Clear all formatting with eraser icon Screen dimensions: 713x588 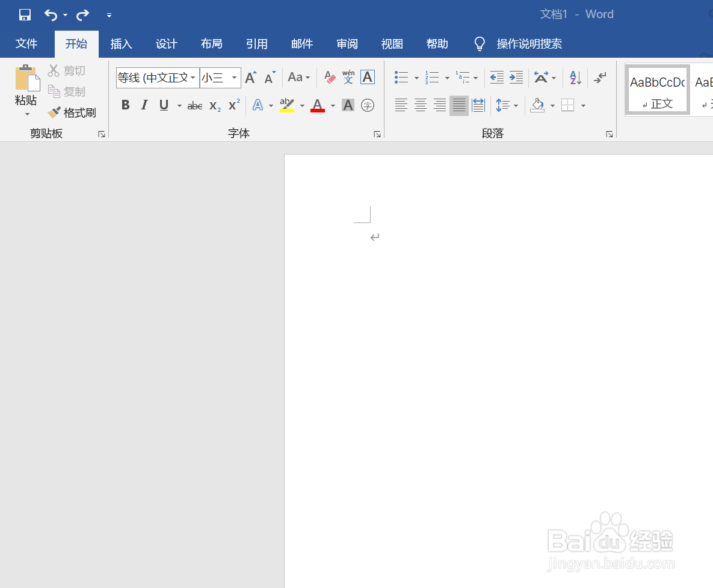(x=330, y=77)
